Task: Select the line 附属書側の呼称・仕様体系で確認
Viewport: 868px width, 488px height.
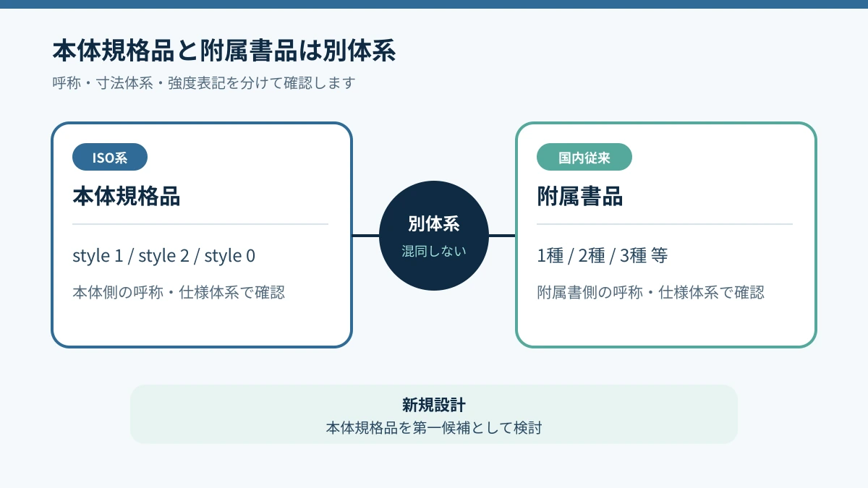Action: click(x=651, y=293)
